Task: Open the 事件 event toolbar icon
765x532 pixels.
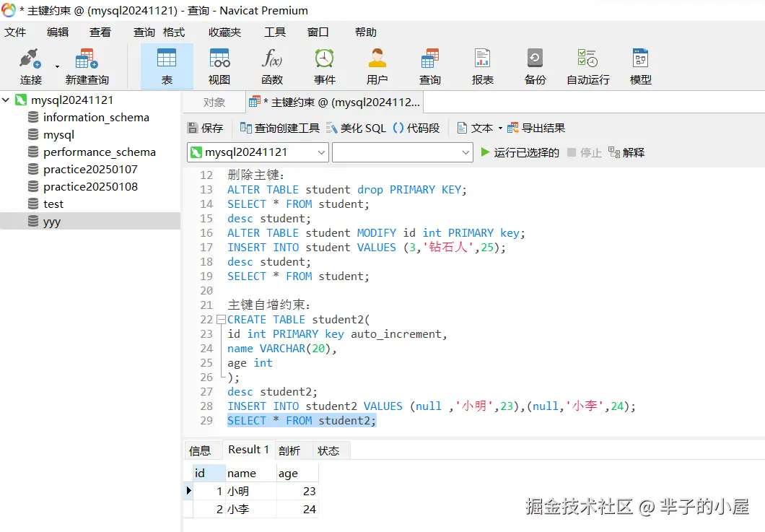Action: 325,66
